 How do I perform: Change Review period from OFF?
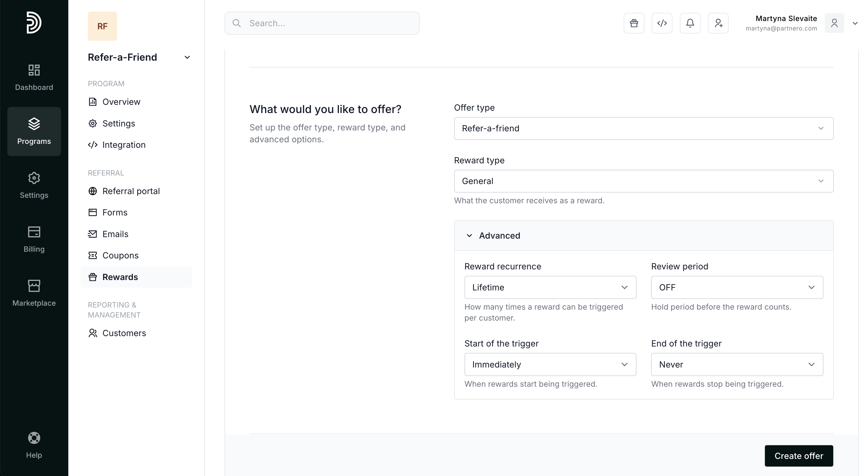tap(737, 287)
